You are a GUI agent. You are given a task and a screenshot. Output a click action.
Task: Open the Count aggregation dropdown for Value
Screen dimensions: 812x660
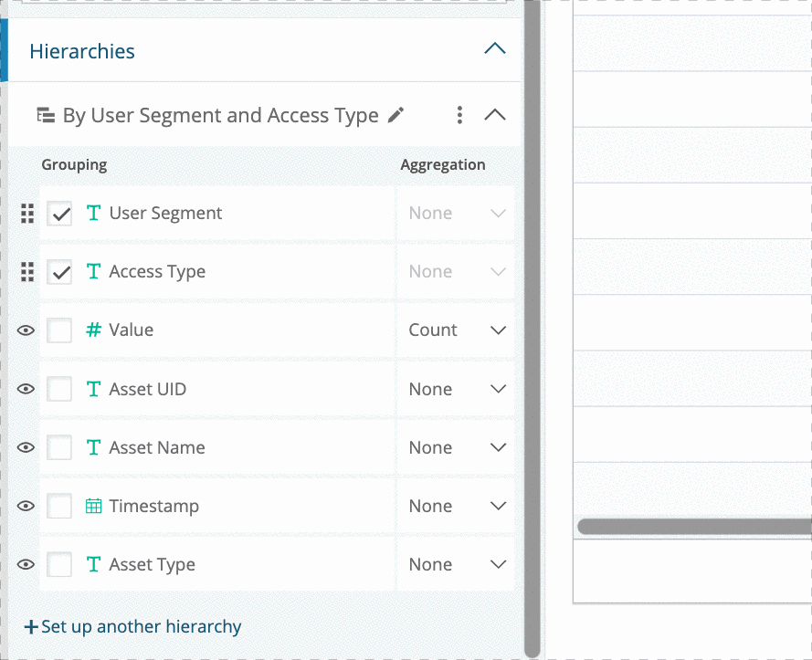pyautogui.click(x=456, y=330)
